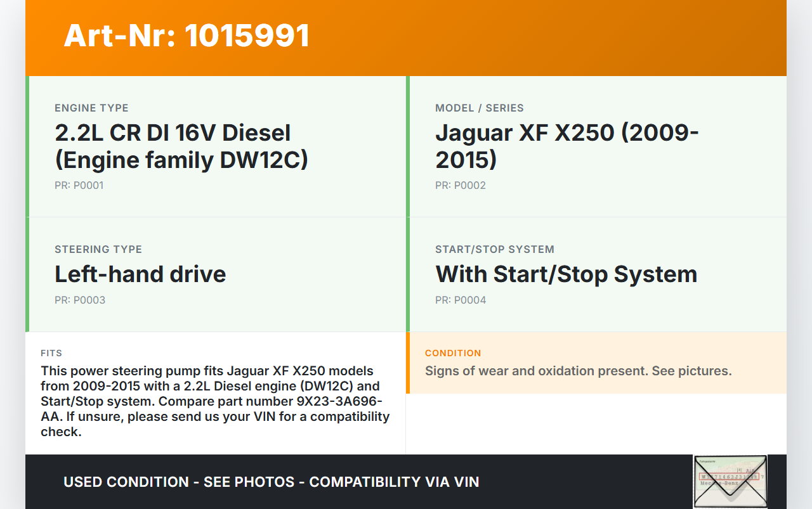The width and height of the screenshot is (812, 509).
Task: Select the "Art-Nr: 1015991" heading
Action: click(187, 35)
